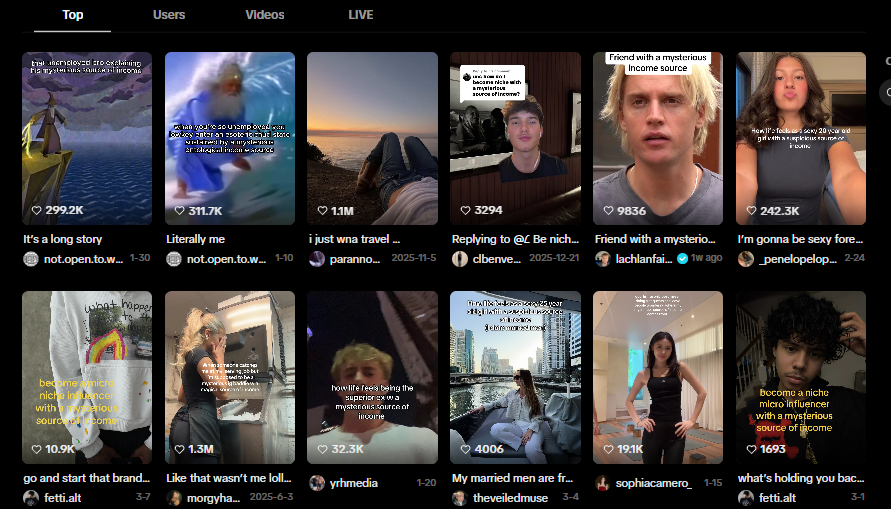
Task: Open the video with 1.3M likes
Action: click(230, 377)
